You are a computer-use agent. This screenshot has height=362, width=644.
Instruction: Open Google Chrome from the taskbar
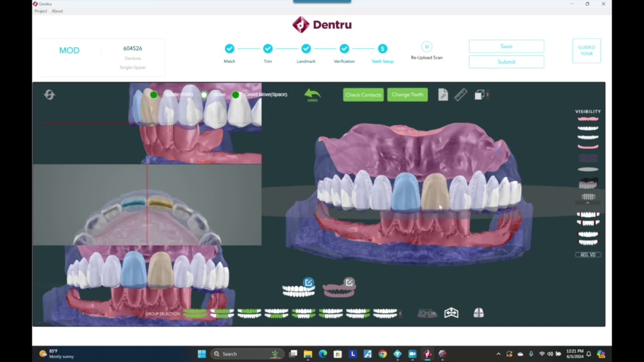click(x=382, y=354)
